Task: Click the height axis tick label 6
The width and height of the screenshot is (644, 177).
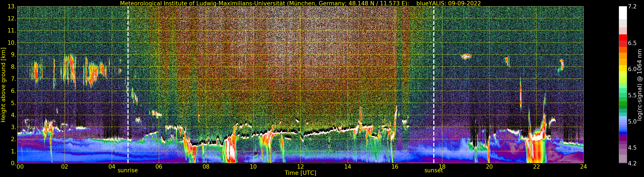Action: pyautogui.click(x=14, y=91)
